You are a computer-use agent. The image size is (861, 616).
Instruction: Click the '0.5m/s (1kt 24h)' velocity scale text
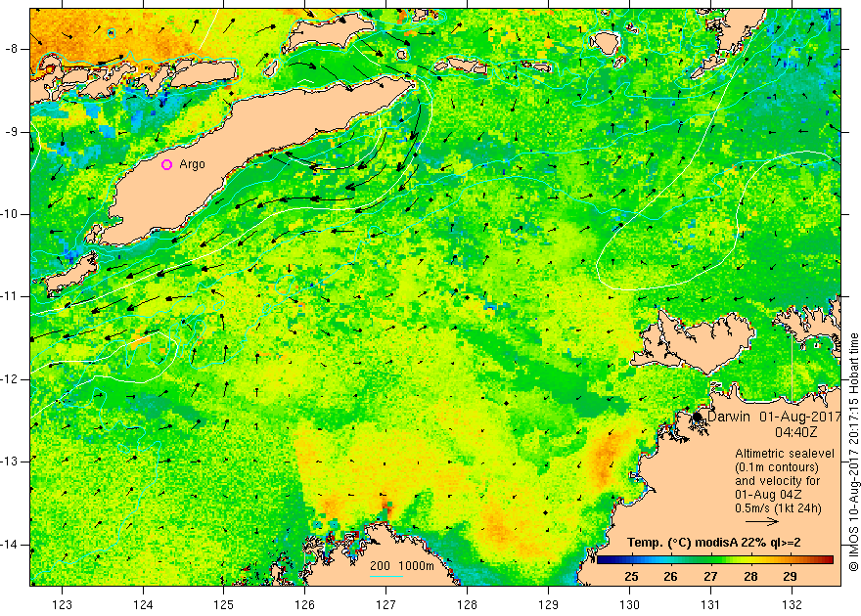click(x=778, y=508)
